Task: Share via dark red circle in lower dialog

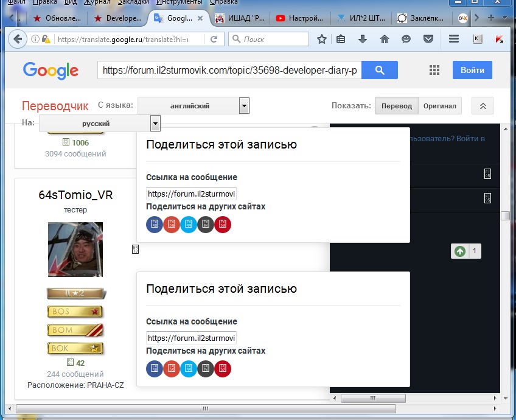Action: [x=223, y=369]
